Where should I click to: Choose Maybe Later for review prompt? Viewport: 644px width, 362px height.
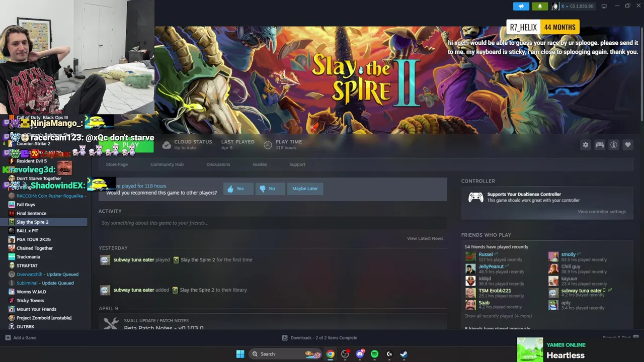(305, 189)
